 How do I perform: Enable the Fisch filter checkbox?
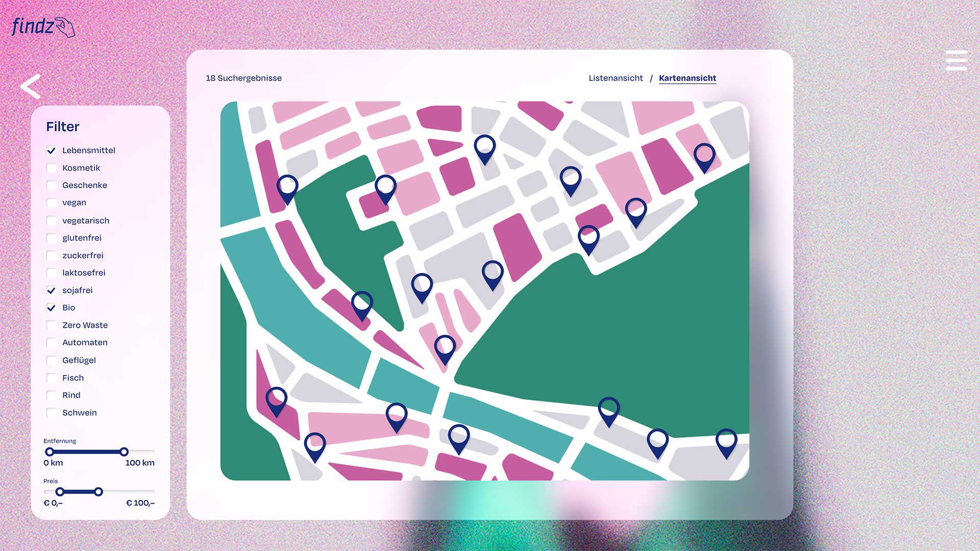click(51, 378)
